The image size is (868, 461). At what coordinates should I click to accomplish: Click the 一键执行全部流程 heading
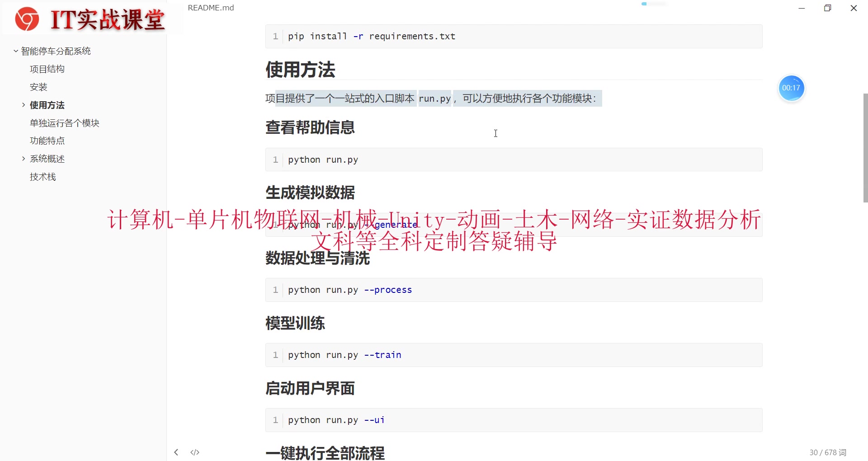[325, 452]
